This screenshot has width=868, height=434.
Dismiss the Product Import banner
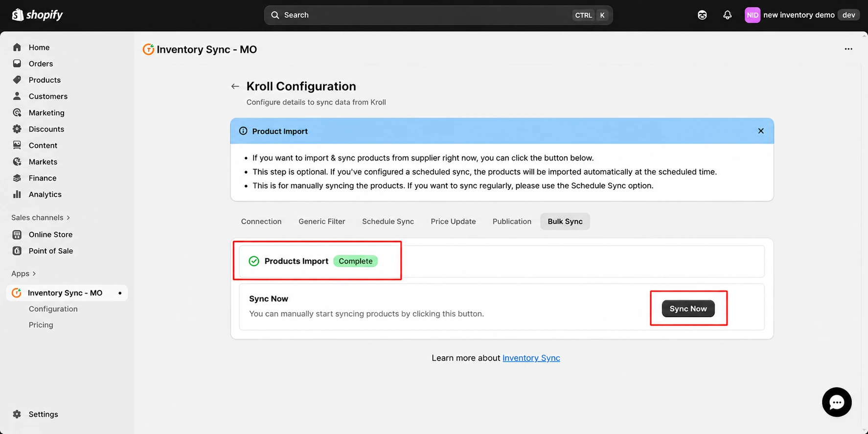tap(761, 131)
